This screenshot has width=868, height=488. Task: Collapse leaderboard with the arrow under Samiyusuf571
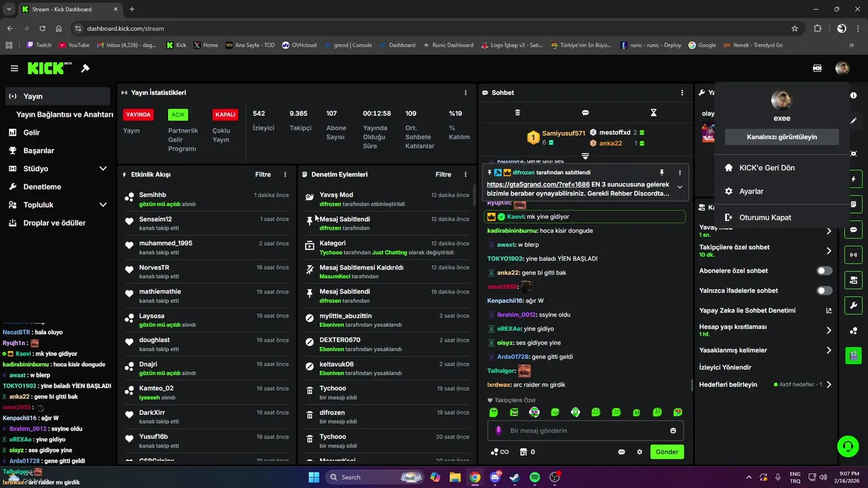point(585,156)
